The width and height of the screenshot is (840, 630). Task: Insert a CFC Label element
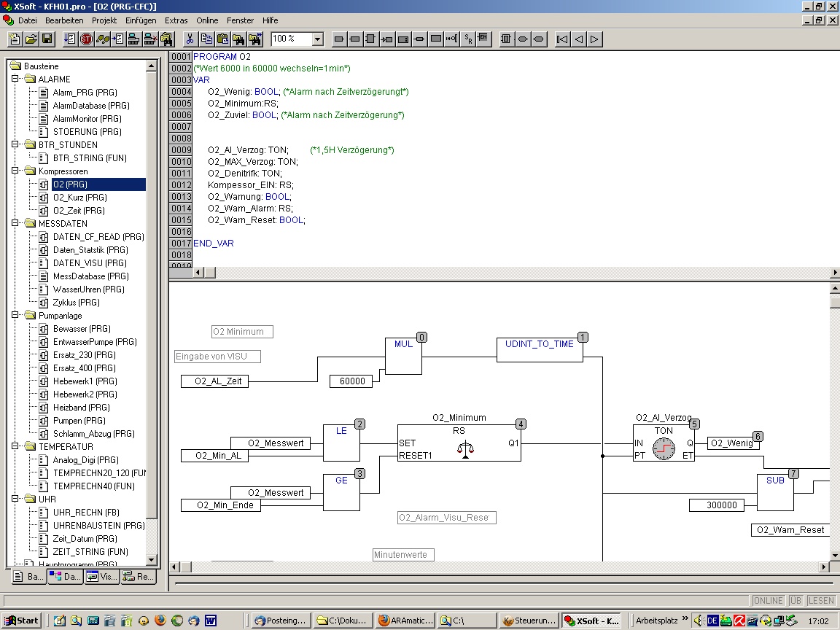(403, 39)
